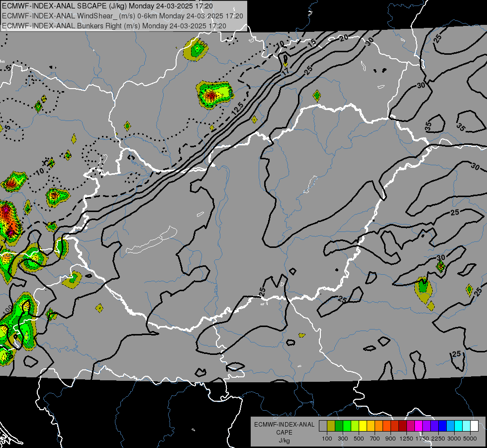Select the pure blue swatch starting at 2250
The image size is (487, 448).
click(443, 426)
